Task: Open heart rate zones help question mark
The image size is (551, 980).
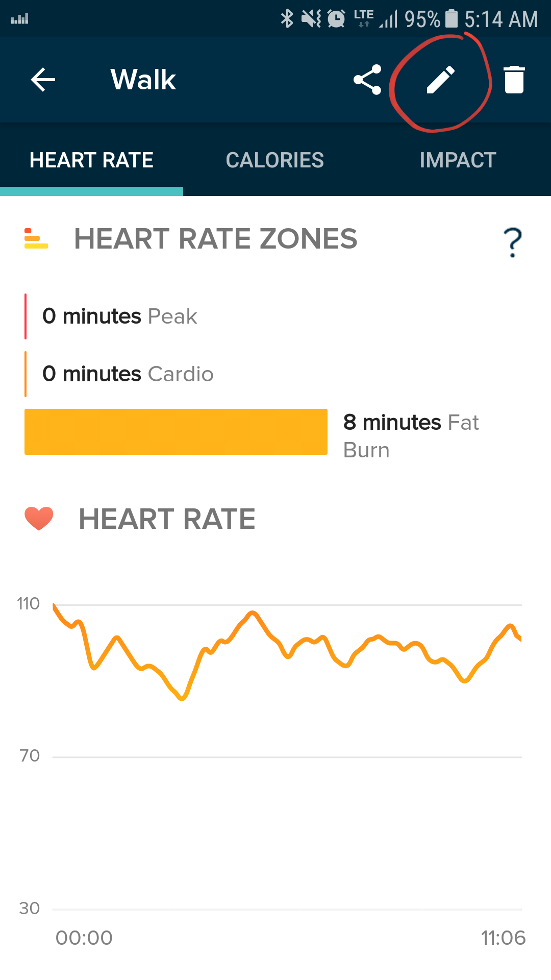Action: (x=512, y=242)
